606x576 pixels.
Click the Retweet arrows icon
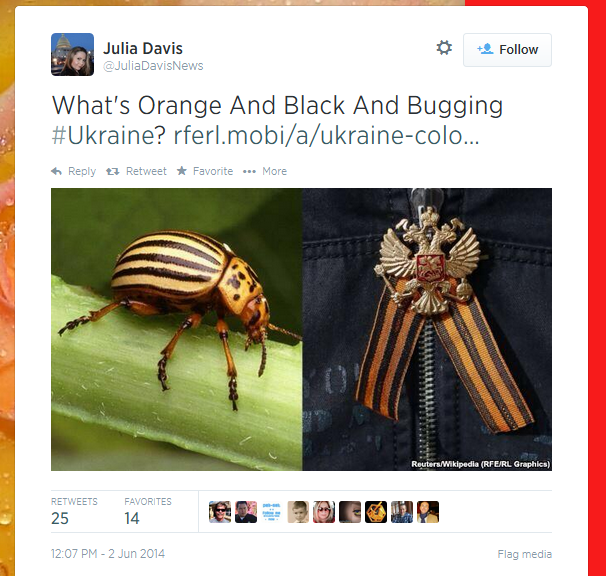click(x=113, y=171)
